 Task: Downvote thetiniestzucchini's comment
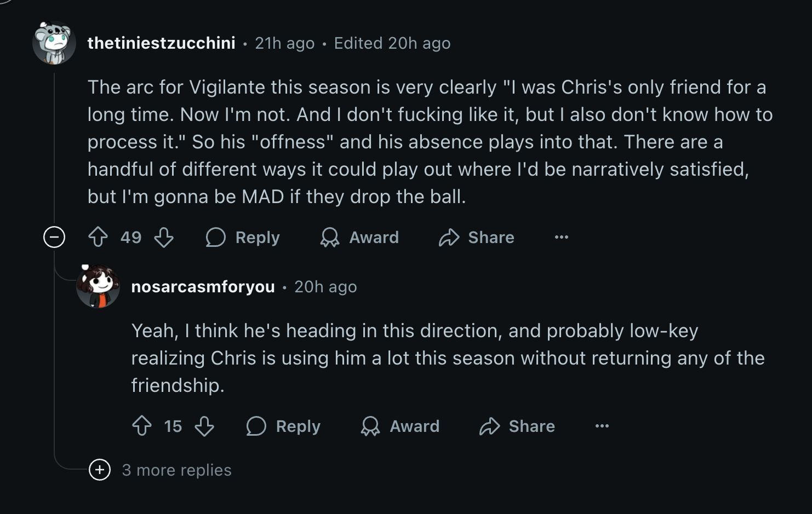coord(164,237)
